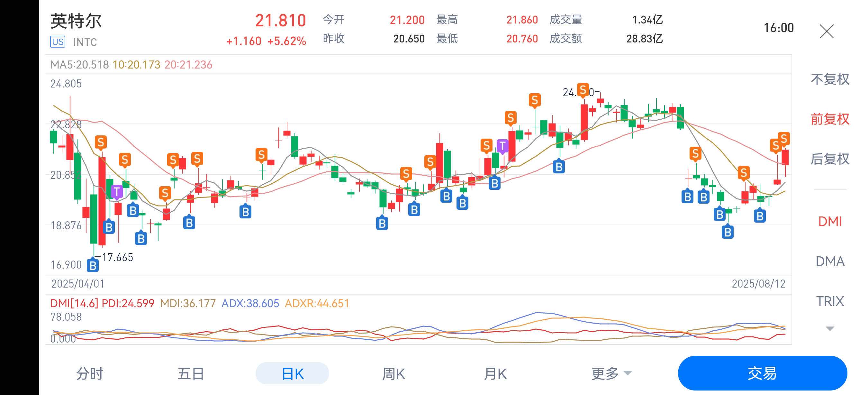Tap the S marker at the 24 high

(x=583, y=90)
